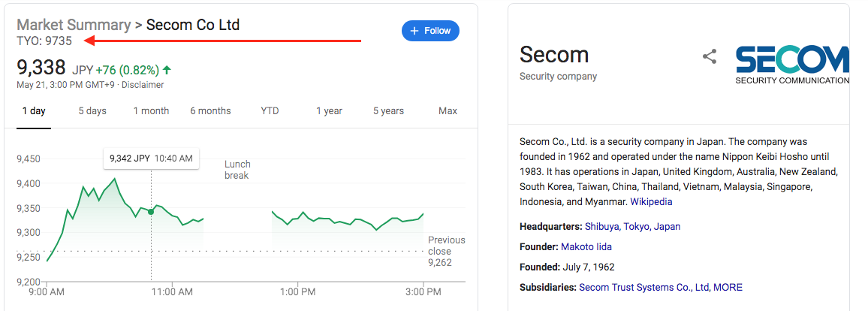This screenshot has width=868, height=311.
Task: Click the 9,450 y-axis label
Action: pyautogui.click(x=29, y=159)
